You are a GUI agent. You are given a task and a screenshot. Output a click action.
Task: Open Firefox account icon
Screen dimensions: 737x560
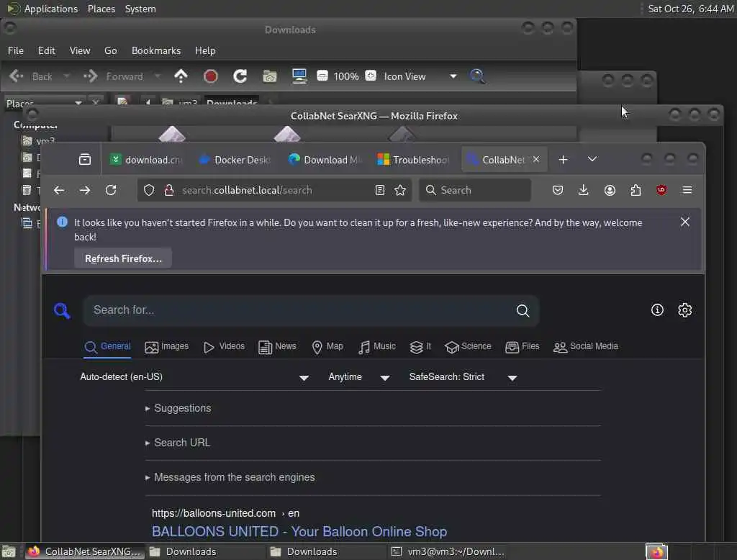(610, 190)
